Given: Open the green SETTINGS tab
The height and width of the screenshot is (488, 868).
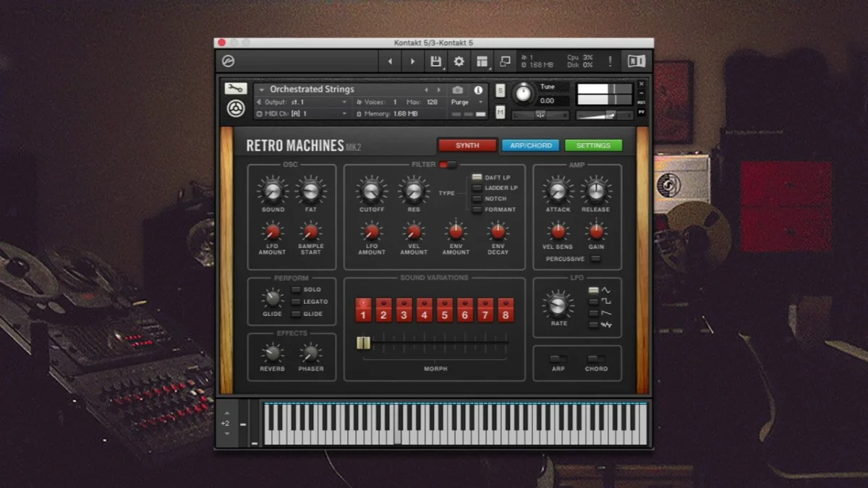Looking at the screenshot, I should pos(593,145).
